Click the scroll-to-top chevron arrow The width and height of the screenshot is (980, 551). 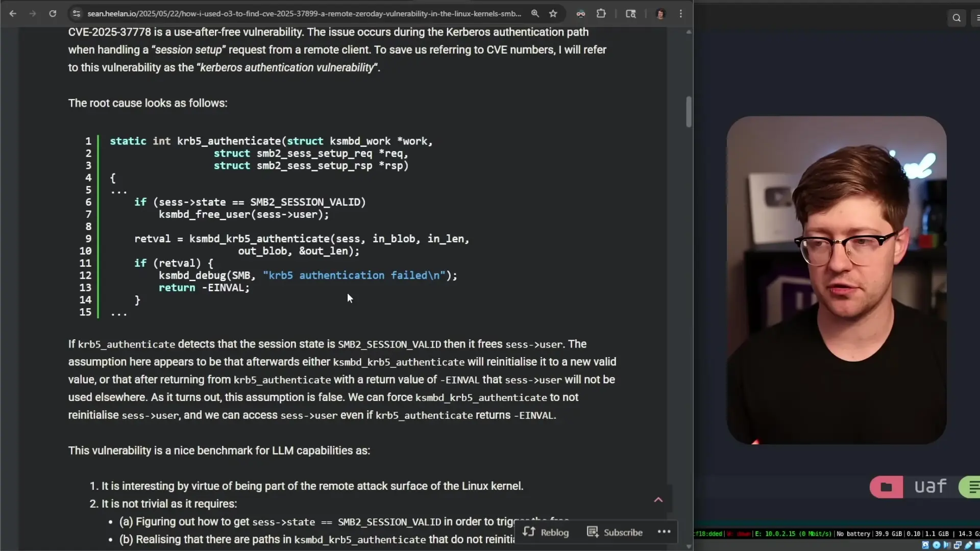pos(658,499)
